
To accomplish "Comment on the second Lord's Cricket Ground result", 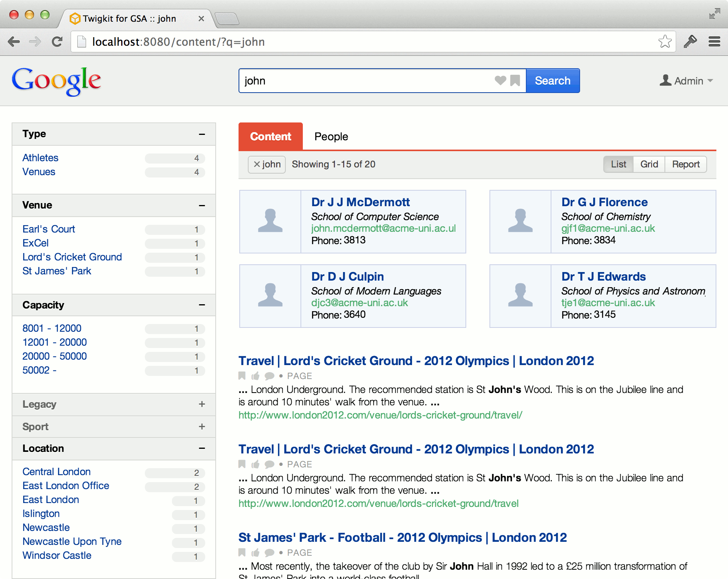I will (x=270, y=464).
